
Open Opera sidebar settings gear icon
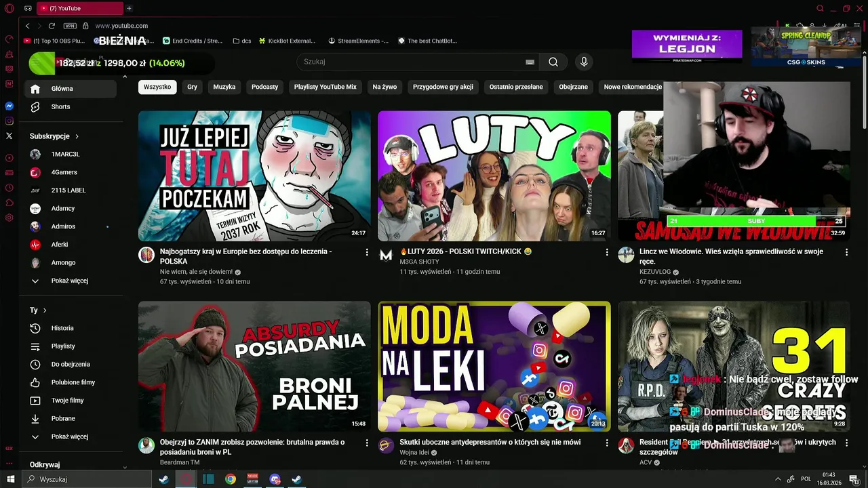(x=9, y=218)
